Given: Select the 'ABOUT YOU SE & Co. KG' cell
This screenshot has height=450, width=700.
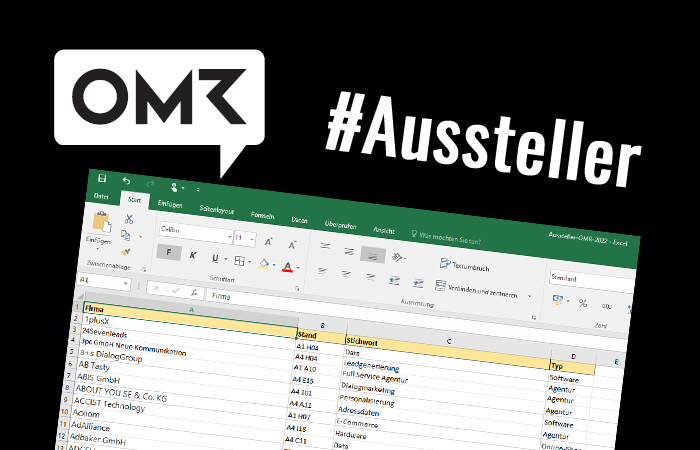Looking at the screenshot, I should [182, 400].
